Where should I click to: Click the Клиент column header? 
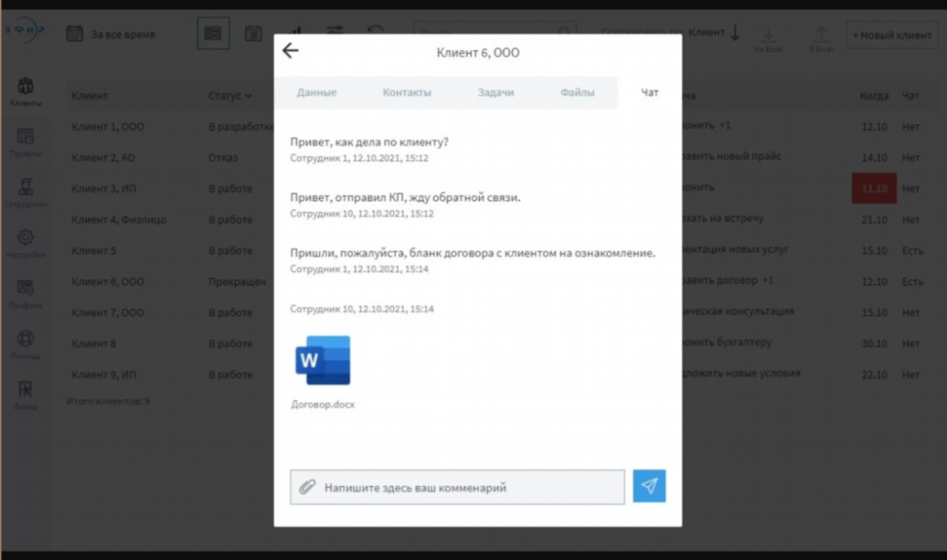click(x=90, y=95)
